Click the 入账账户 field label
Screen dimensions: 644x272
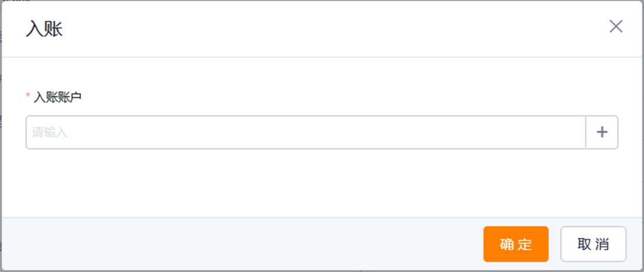pos(58,97)
